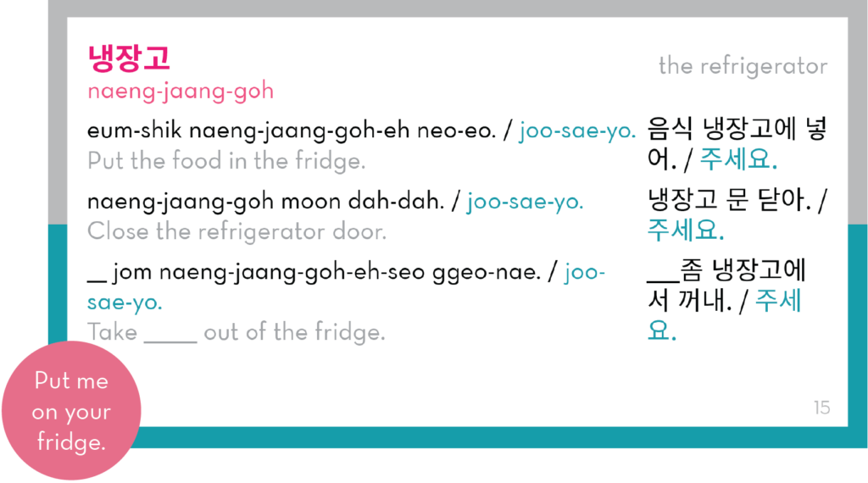Click teal 'sae-yo.' on the wrapped line
Screen dimensions: 868x483
click(125, 303)
